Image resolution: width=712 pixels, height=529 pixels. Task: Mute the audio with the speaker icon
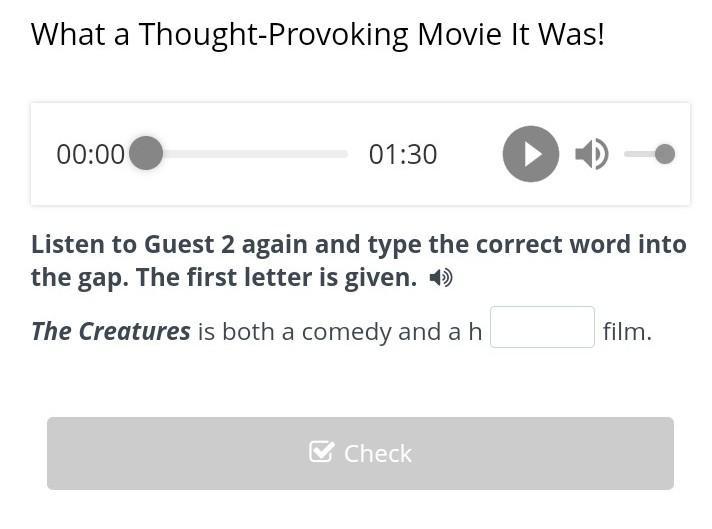(x=592, y=154)
